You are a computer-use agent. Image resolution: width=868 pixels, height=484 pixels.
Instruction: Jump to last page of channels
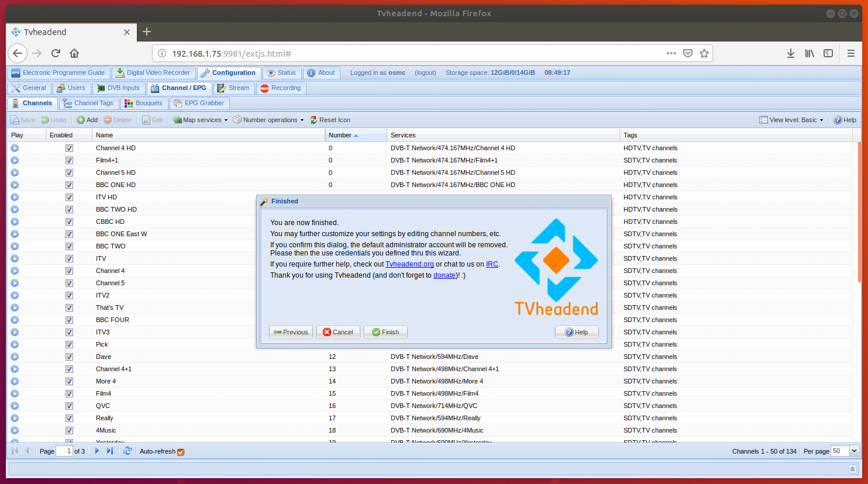pyautogui.click(x=110, y=451)
